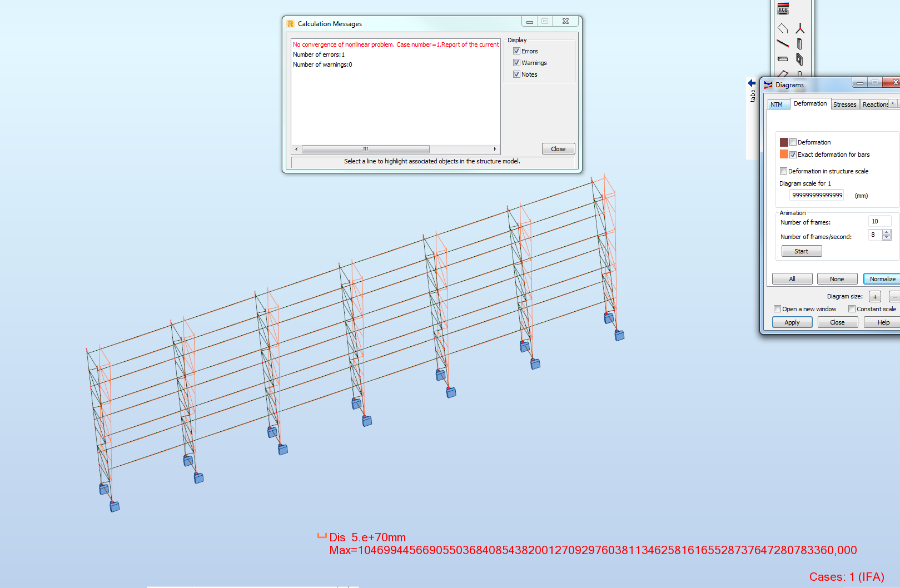This screenshot has width=900, height=588.
Task: Switch to the Stresses tab
Action: tap(844, 104)
